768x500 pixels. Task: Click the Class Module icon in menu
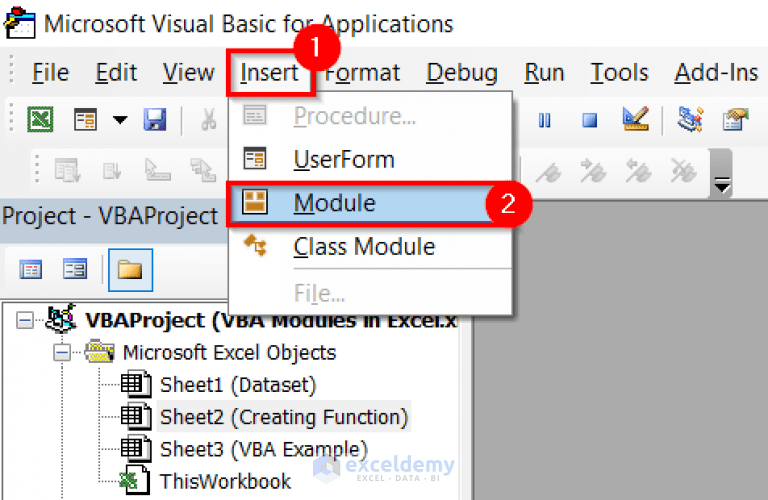point(255,245)
